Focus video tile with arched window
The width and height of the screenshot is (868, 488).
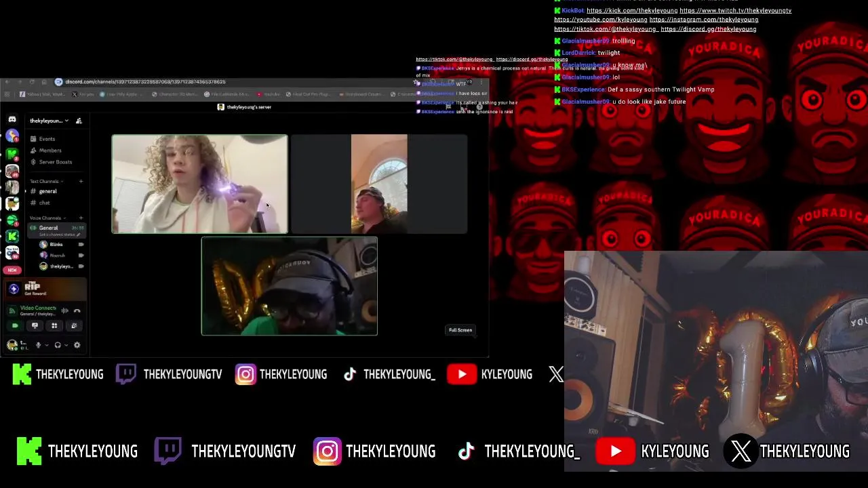(x=379, y=184)
